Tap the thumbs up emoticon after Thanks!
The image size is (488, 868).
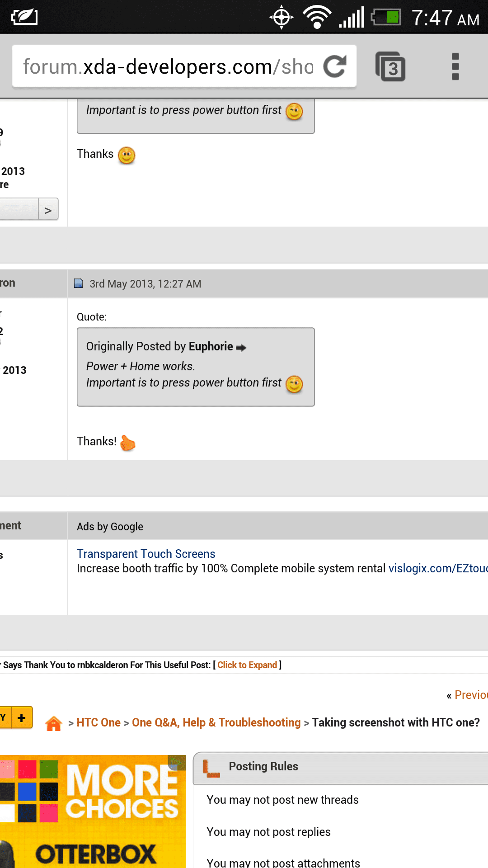(128, 443)
